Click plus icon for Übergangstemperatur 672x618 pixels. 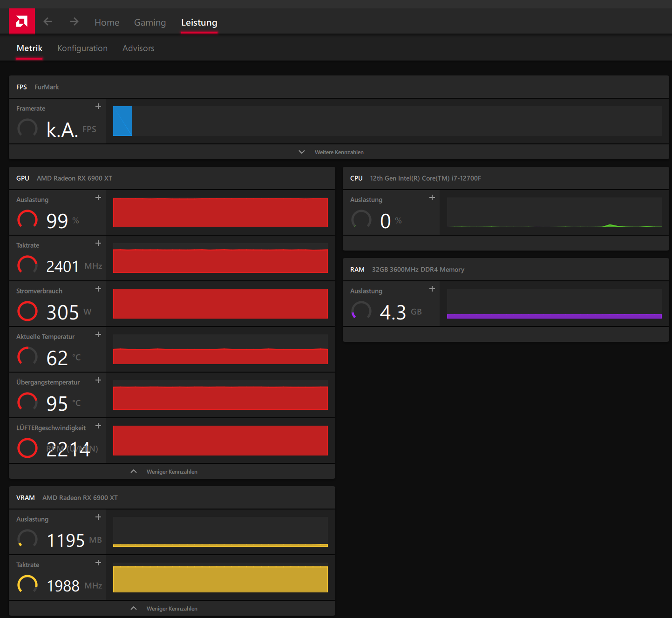tap(98, 380)
